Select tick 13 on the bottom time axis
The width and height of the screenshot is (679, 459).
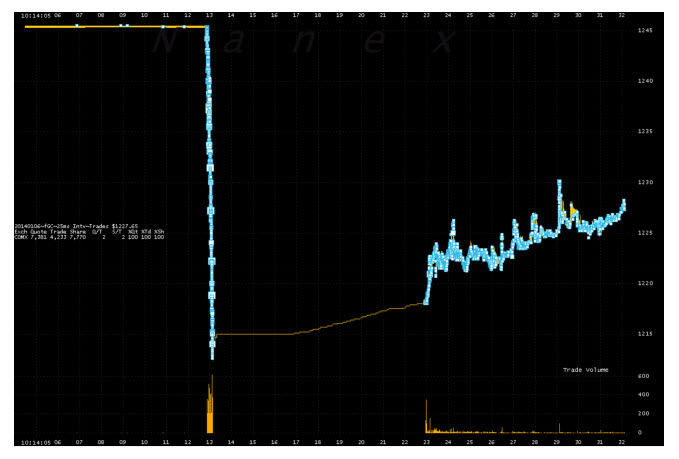point(209,442)
